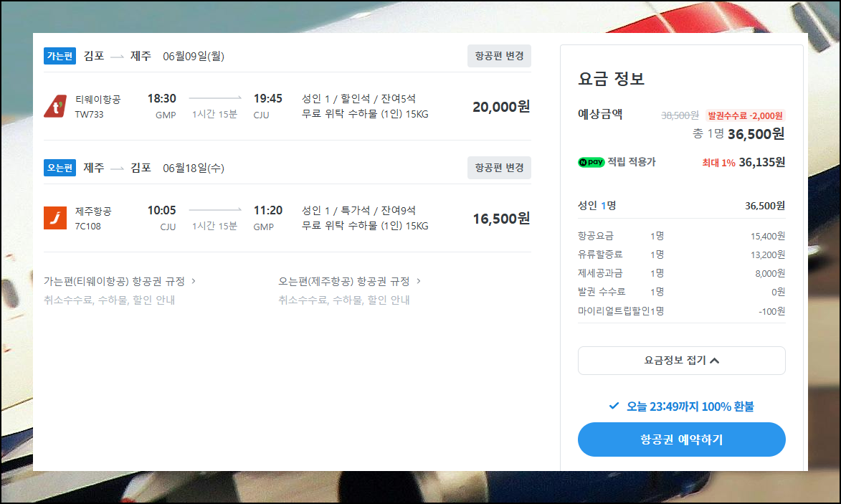Click the return date 06월18일(수)
This screenshot has height=504, width=841.
click(x=194, y=168)
